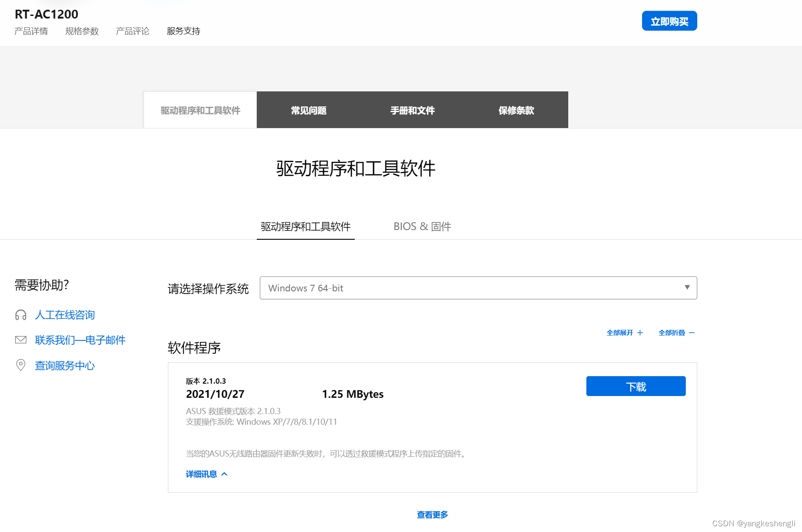802x532 pixels.
Task: Open the 服务支持 tab
Action: click(x=183, y=31)
